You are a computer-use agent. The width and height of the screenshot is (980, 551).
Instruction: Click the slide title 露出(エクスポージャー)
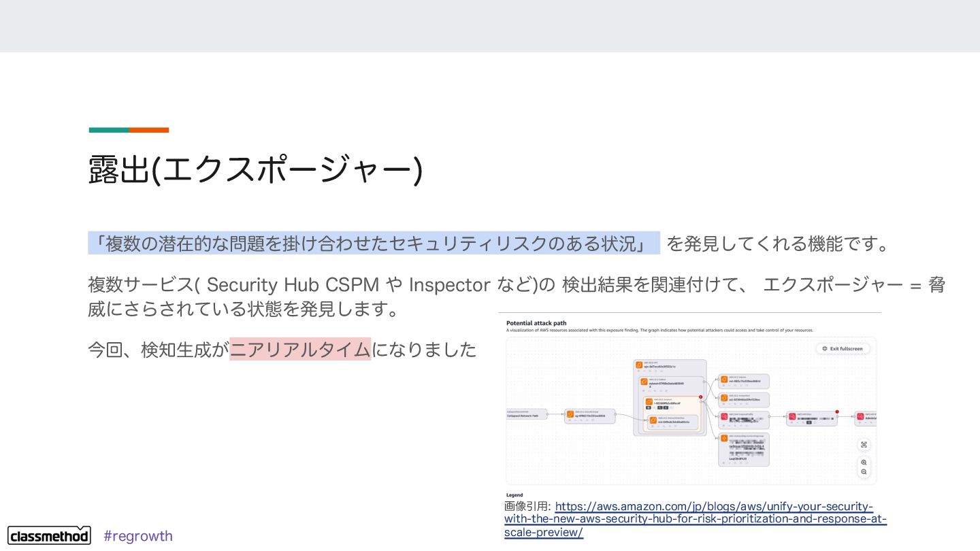(256, 170)
